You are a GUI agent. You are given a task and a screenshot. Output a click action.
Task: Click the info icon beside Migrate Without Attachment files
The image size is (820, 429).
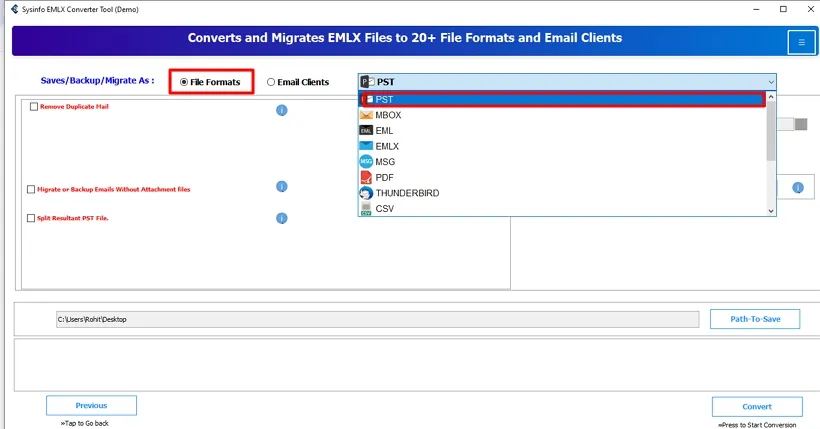pyautogui.click(x=281, y=187)
